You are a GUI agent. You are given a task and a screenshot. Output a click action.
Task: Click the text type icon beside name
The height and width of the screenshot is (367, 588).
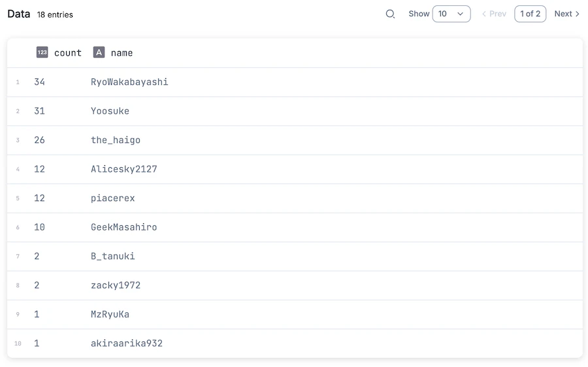(99, 52)
